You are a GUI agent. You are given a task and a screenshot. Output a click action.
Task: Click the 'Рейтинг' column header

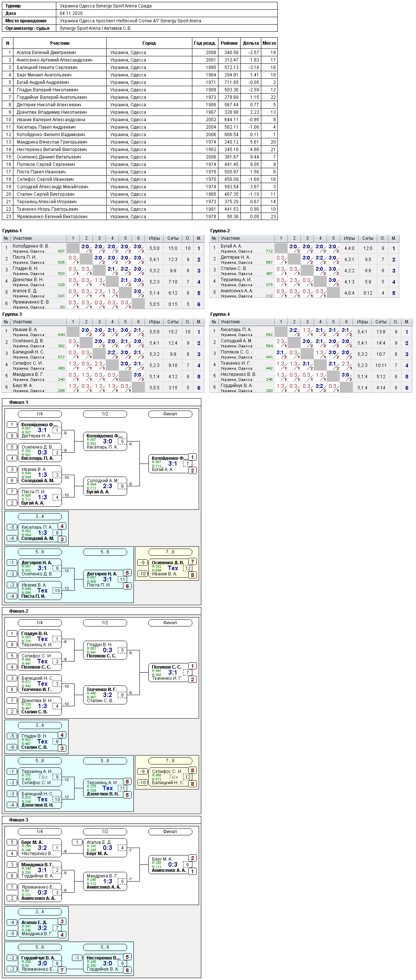pyautogui.click(x=229, y=43)
